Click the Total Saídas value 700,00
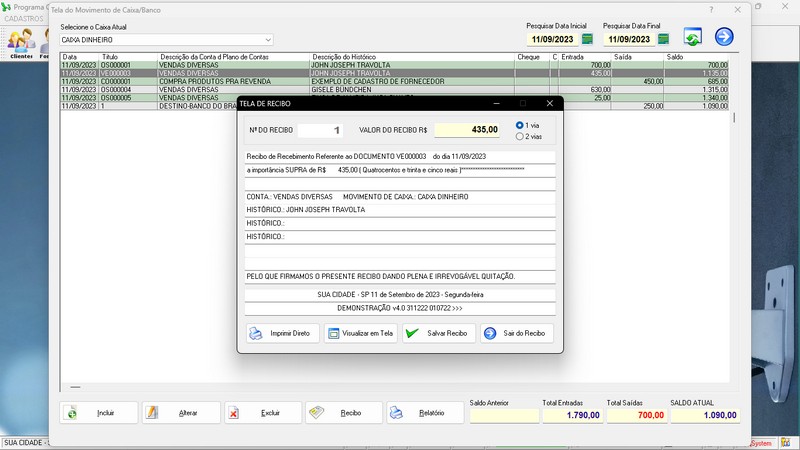 coord(637,415)
